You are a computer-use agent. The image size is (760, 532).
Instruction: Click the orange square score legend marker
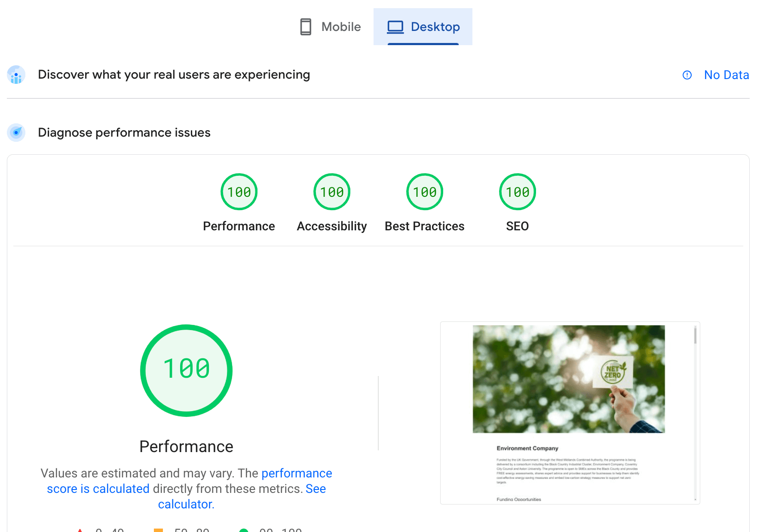point(158,530)
